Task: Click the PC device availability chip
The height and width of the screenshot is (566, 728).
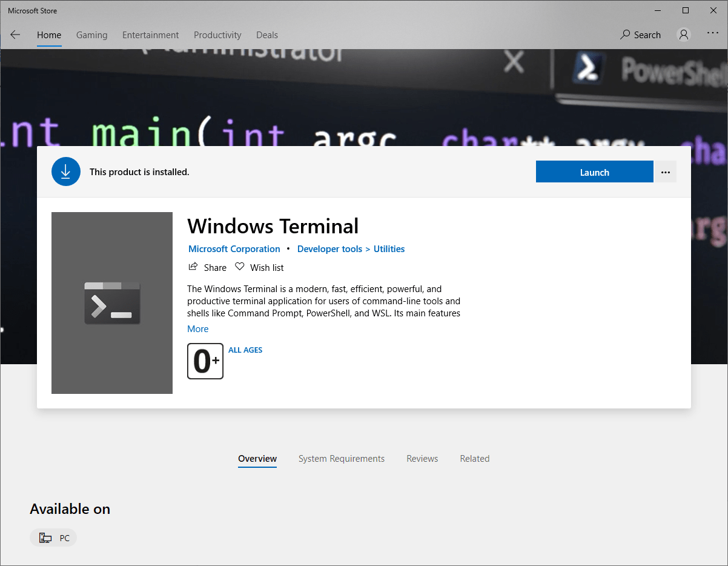Action: (53, 538)
